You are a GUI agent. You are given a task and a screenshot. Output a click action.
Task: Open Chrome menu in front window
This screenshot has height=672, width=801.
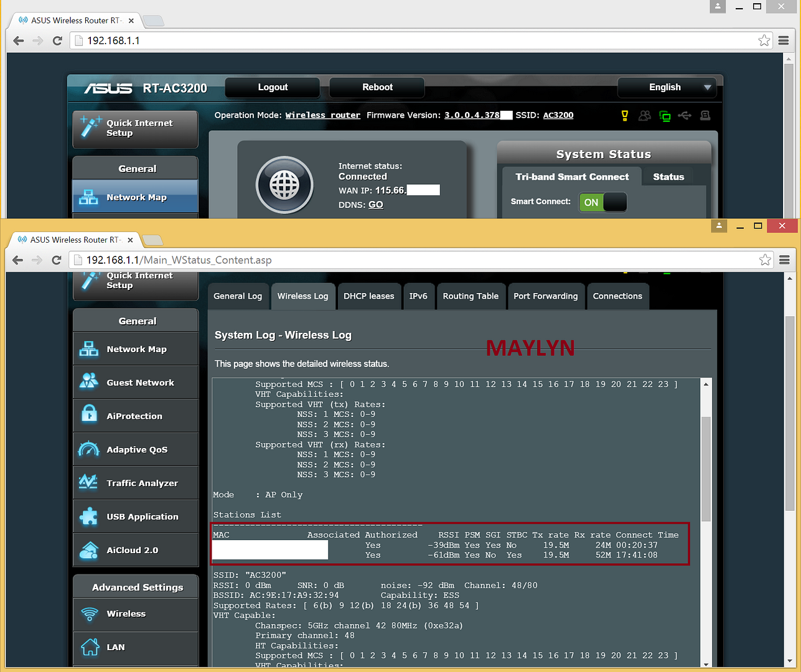tap(784, 260)
